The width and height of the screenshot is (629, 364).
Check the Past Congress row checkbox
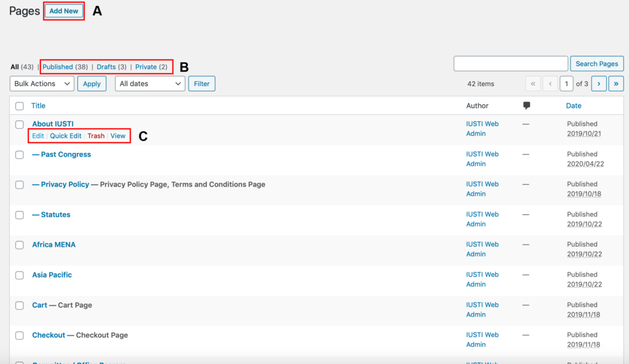click(19, 155)
